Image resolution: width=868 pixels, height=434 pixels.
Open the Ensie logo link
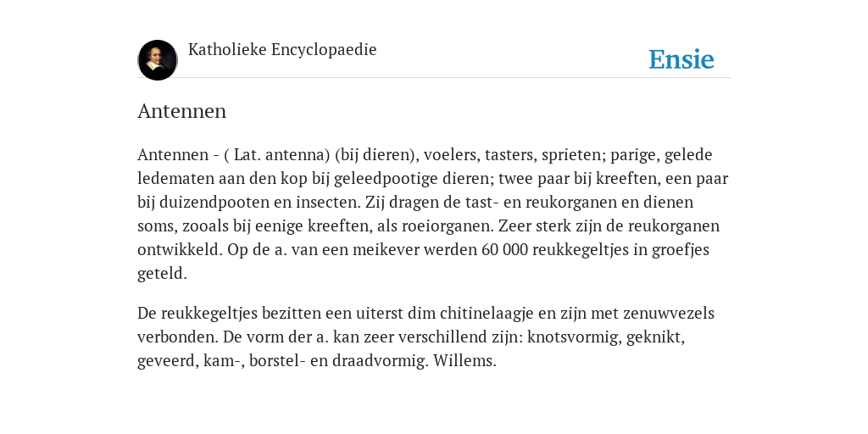[x=682, y=59]
